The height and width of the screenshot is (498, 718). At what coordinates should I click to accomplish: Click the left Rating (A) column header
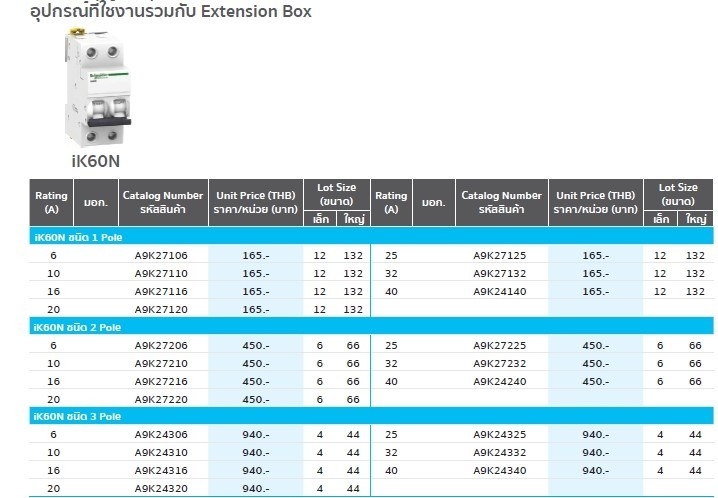(51, 202)
